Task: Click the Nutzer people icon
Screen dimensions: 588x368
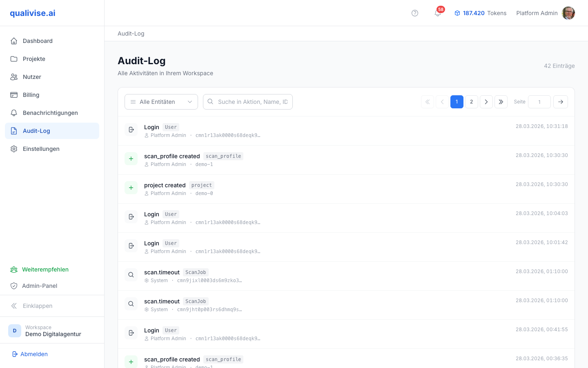Action: [14, 77]
